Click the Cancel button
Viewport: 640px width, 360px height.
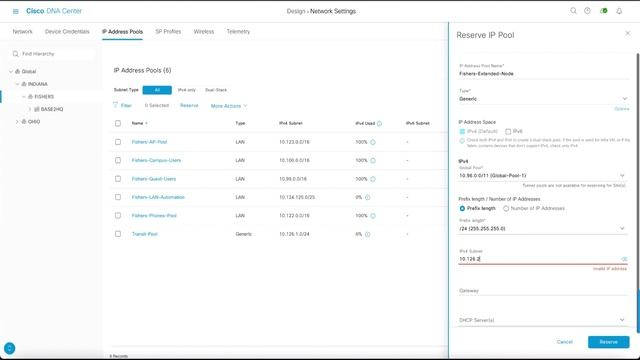tap(564, 342)
